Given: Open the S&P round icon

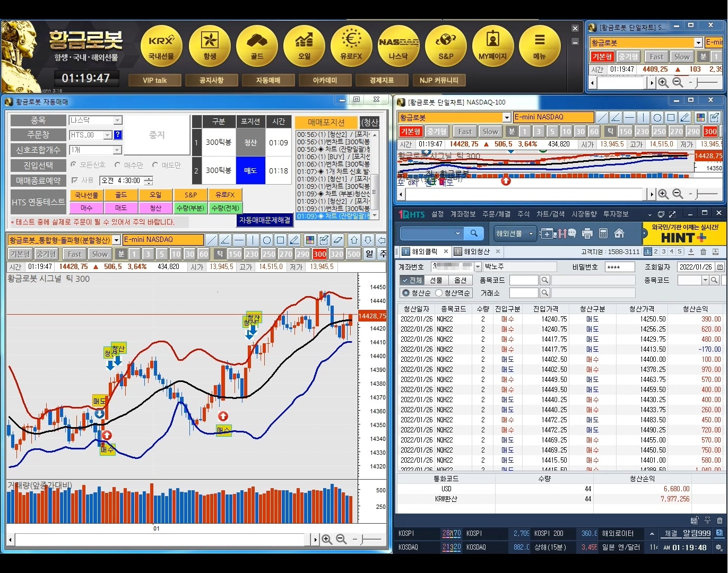Looking at the screenshot, I should point(446,46).
